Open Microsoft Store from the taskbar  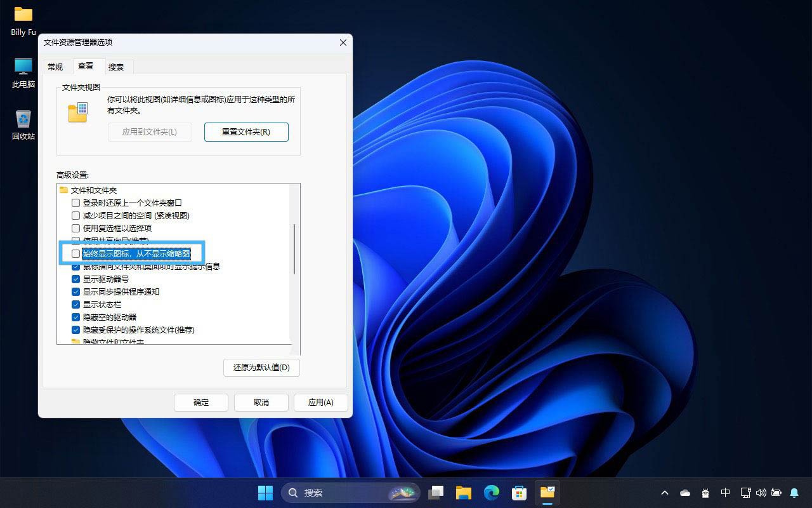[x=519, y=493]
